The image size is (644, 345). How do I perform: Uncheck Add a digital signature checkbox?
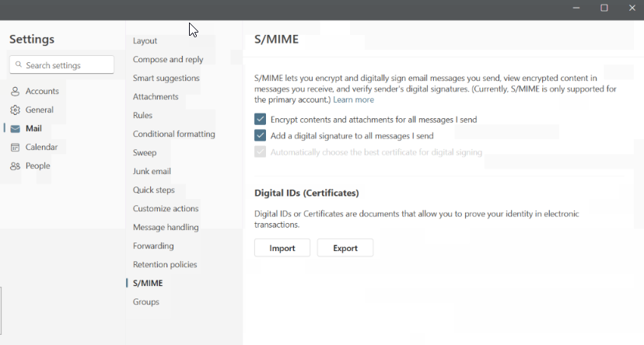click(260, 135)
